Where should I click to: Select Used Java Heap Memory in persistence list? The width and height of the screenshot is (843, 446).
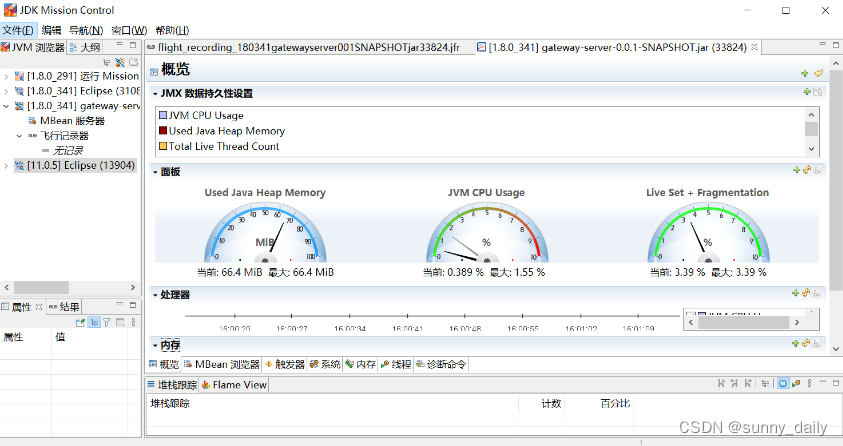(227, 131)
